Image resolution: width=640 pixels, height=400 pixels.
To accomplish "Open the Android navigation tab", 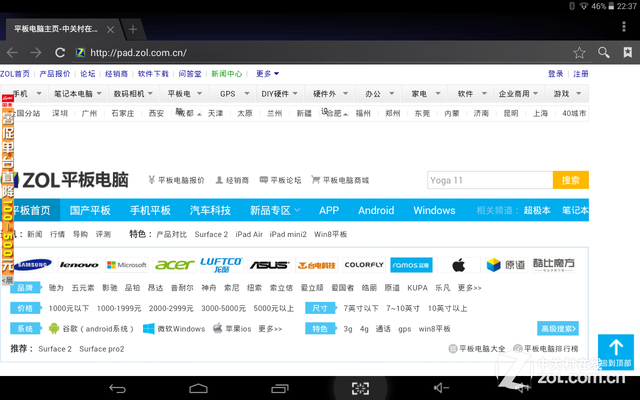I will point(376,210).
